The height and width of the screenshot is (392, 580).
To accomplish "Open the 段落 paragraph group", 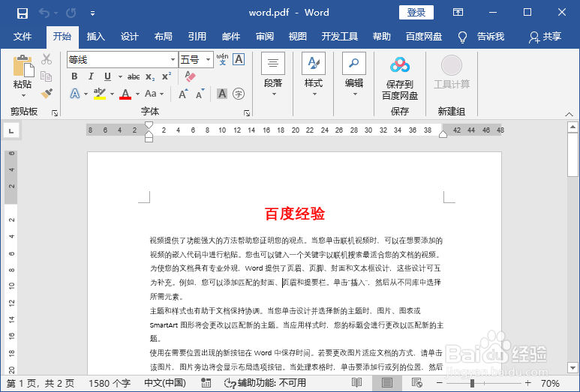I will (x=273, y=76).
